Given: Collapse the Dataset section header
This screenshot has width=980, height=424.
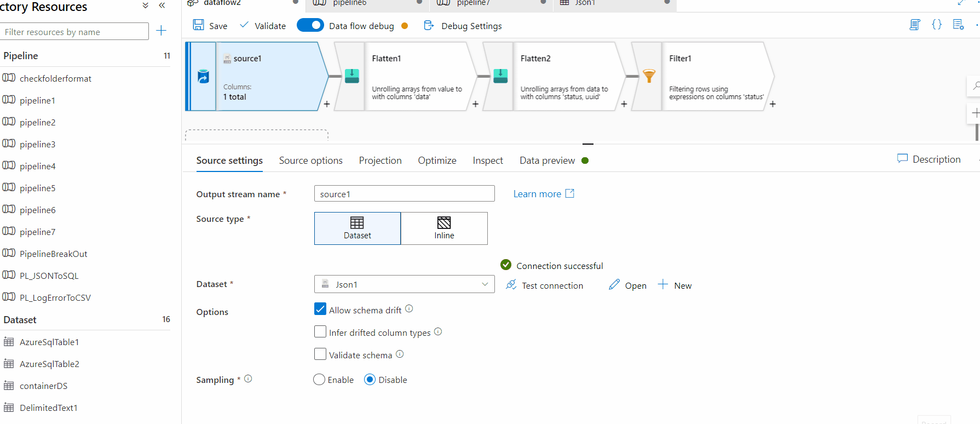Looking at the screenshot, I should tap(87, 320).
